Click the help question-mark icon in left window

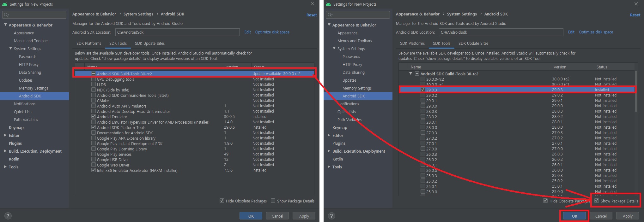click(8, 216)
